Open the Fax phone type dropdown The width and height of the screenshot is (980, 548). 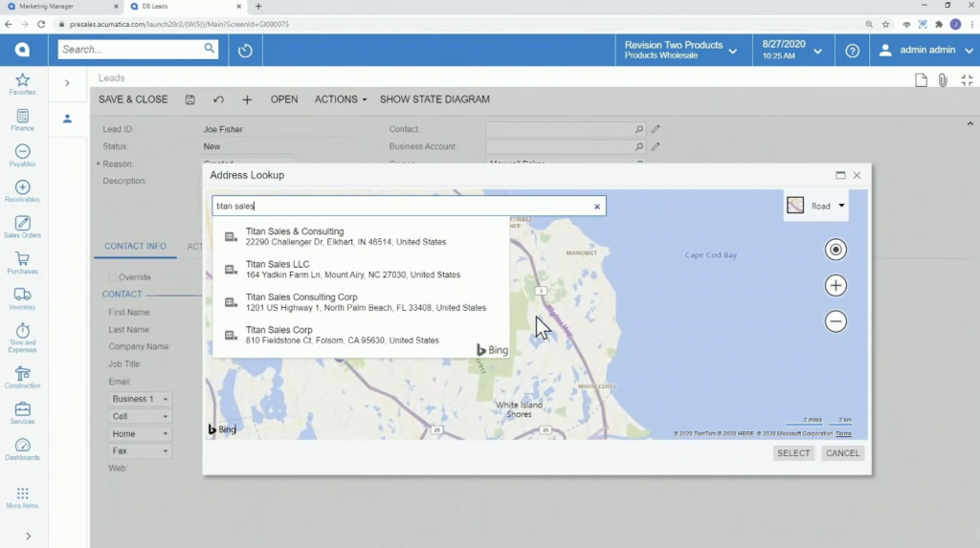pyautogui.click(x=140, y=450)
